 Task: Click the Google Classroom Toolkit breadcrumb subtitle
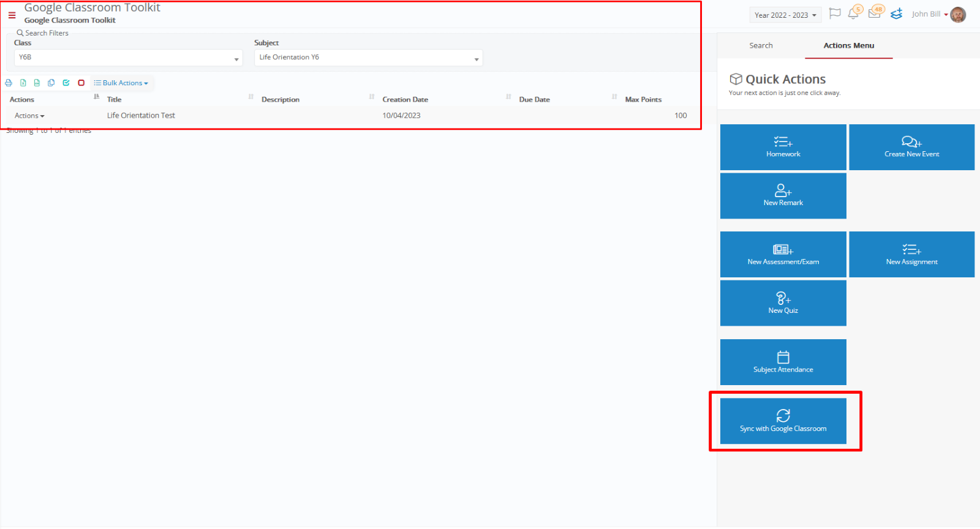pos(70,20)
